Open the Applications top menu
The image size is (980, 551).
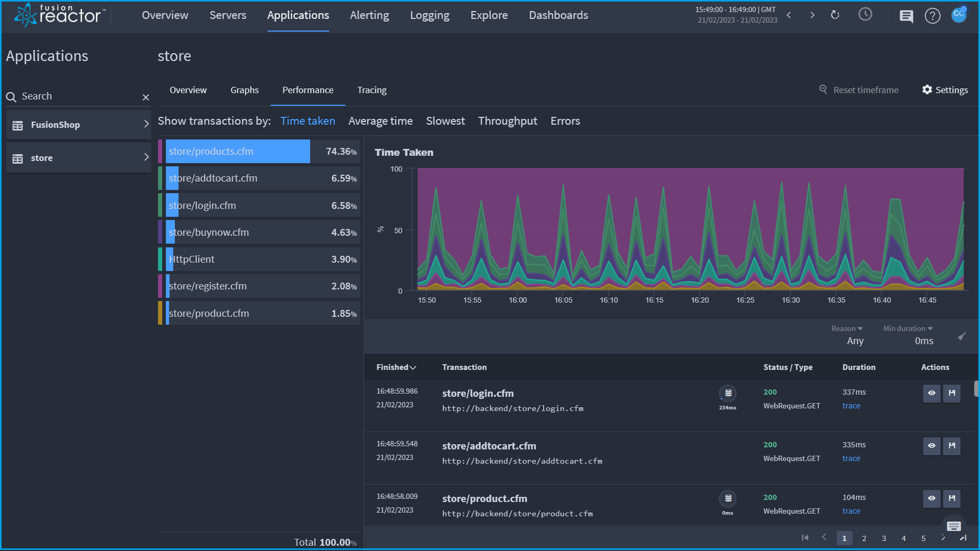tap(298, 15)
